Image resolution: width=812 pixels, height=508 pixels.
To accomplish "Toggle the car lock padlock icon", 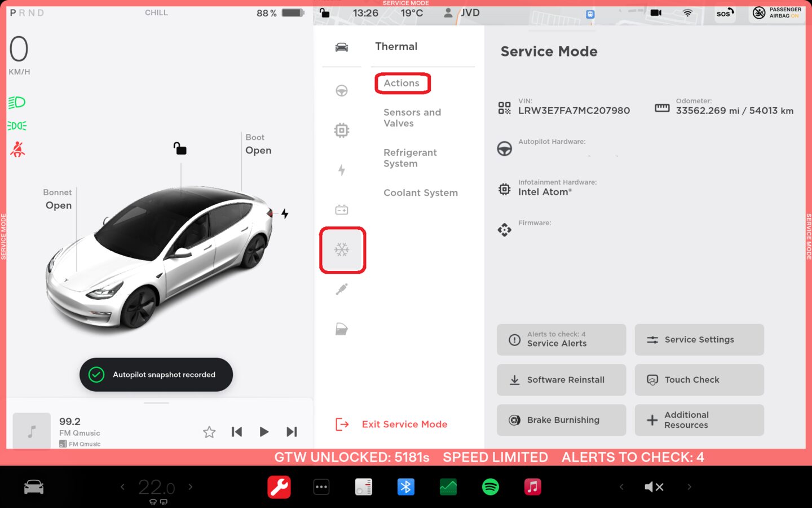I will pyautogui.click(x=180, y=148).
